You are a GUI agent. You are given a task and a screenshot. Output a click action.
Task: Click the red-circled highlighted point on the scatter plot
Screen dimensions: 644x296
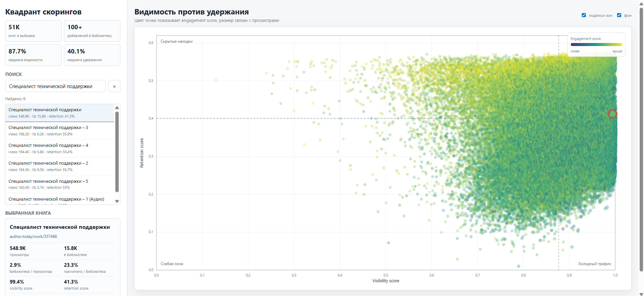click(612, 114)
